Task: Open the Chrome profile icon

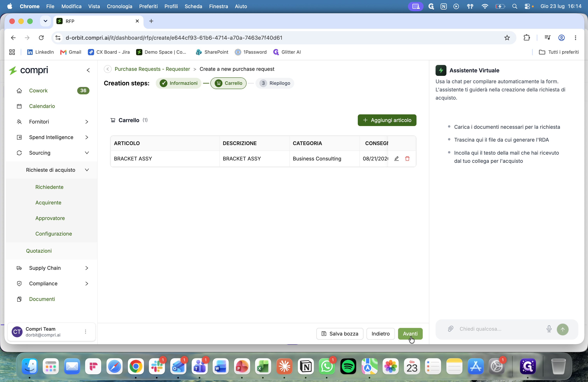Action: [561, 38]
